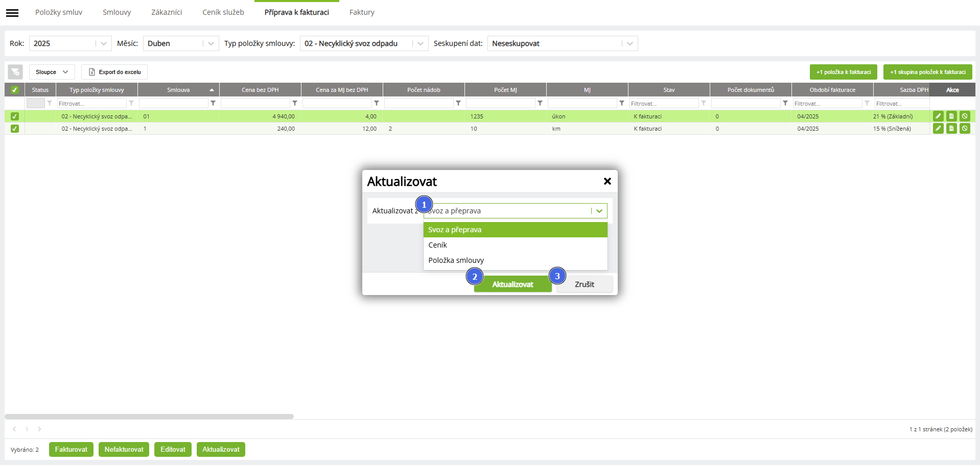Viewport: 980px width, 465px height.
Task: Click the Období fakturace filter input
Action: 828,103
